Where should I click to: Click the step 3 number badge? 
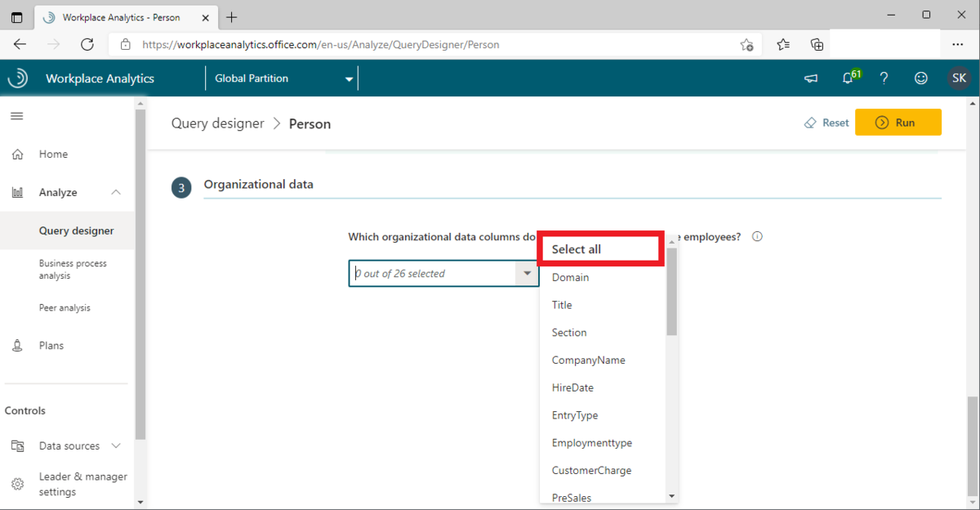181,187
